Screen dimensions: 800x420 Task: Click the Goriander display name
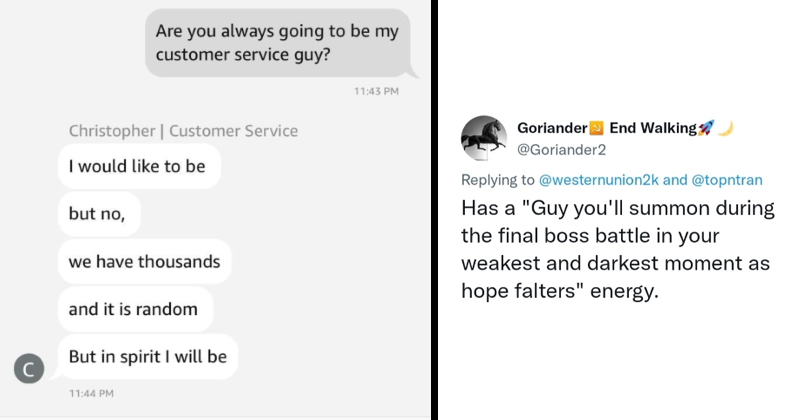(551, 128)
